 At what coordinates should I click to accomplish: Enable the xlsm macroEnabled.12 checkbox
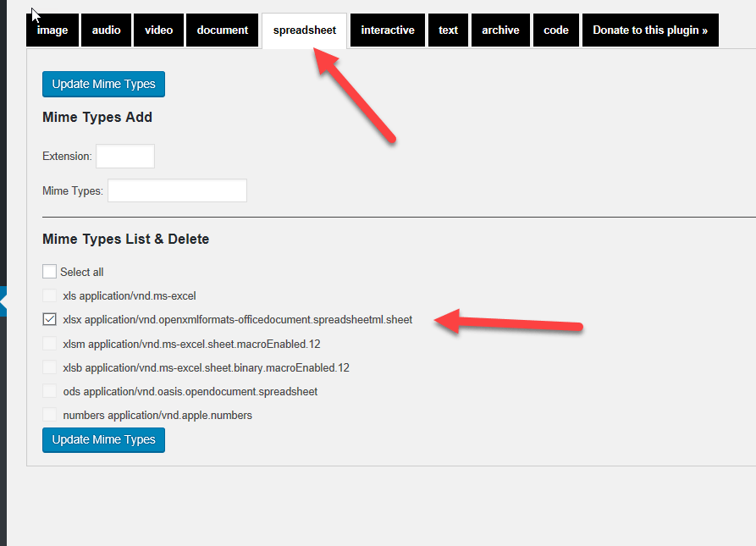pos(50,344)
